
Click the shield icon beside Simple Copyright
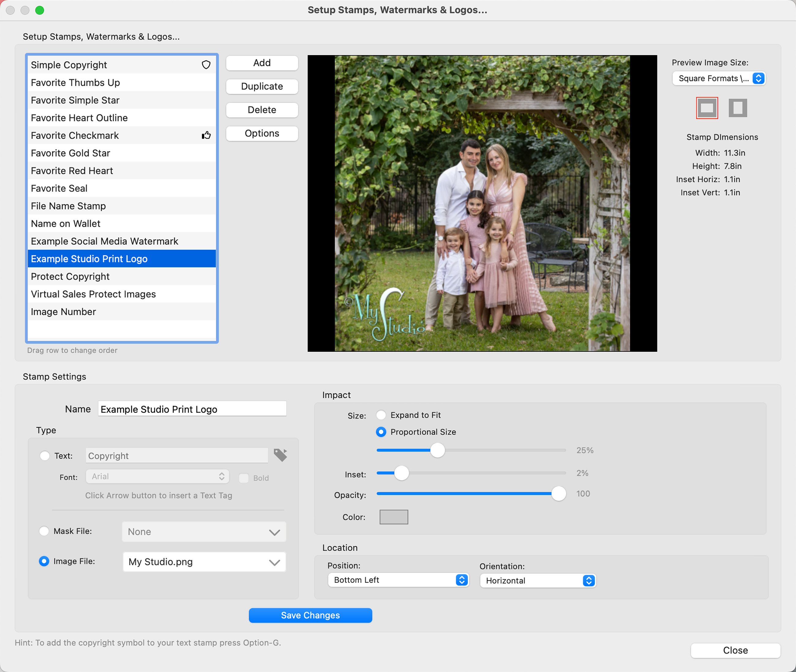pos(206,65)
